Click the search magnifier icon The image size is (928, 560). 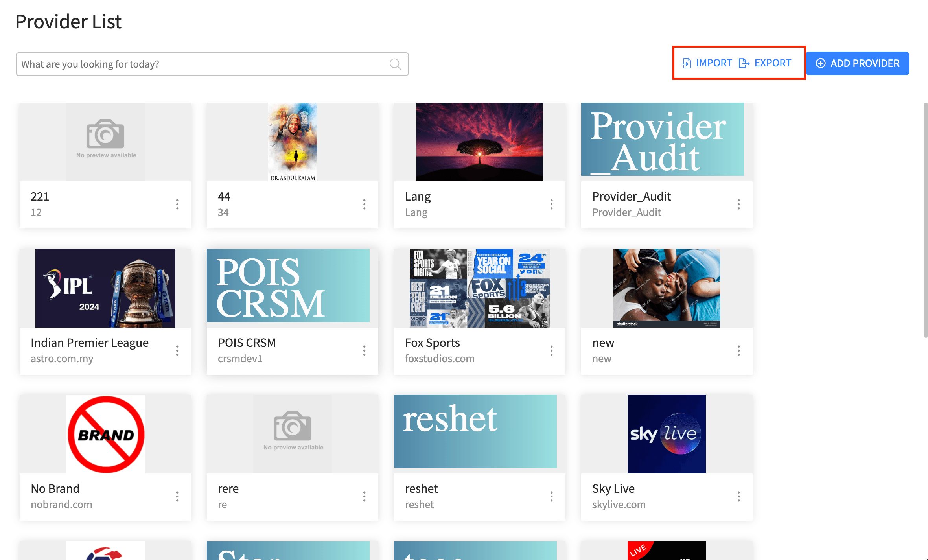[x=395, y=64]
